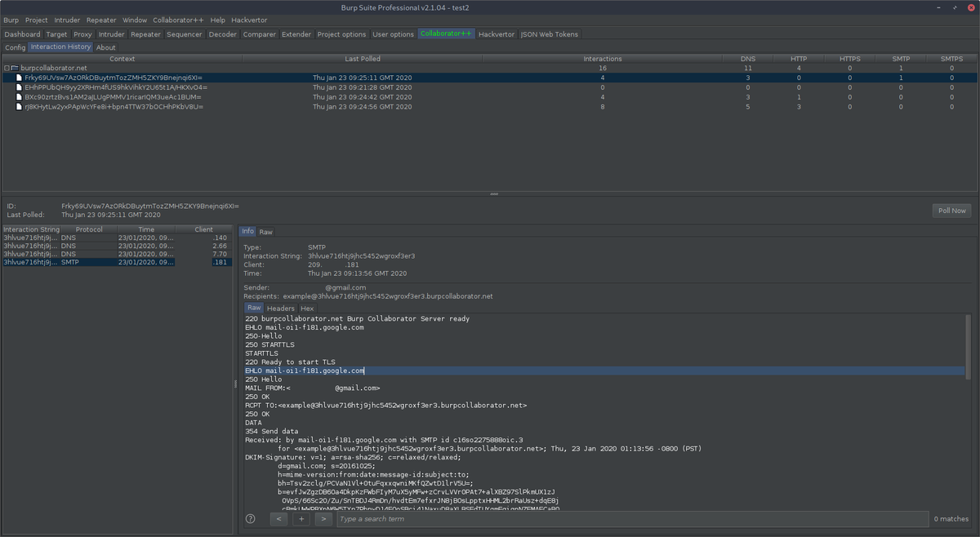Select the SMTP interaction row
Screen dimensions: 980x537
pos(117,262)
